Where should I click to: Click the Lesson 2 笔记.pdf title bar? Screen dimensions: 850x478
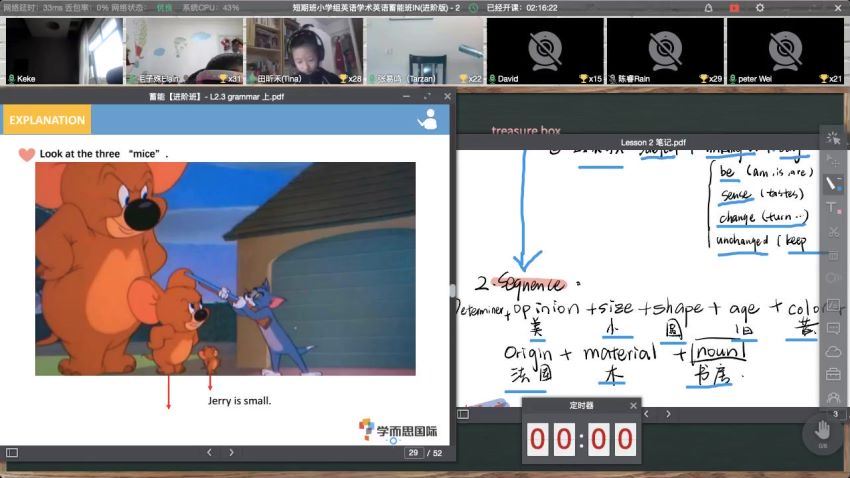[653, 143]
